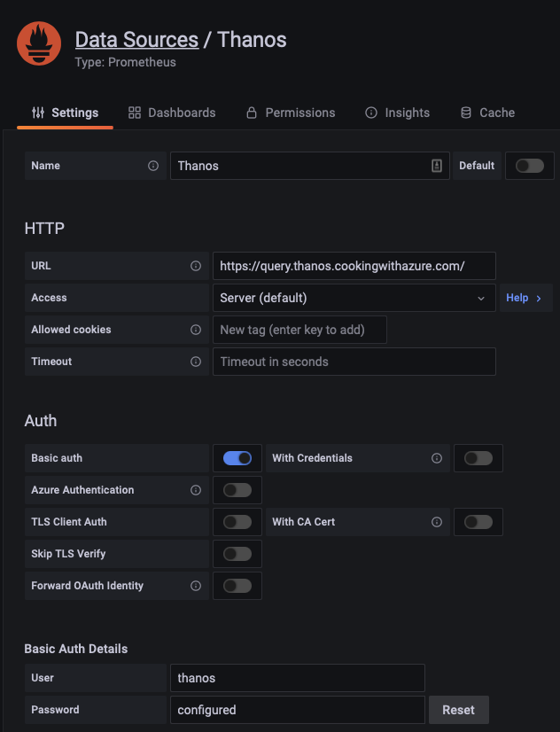Screen dimensions: 560x732
Task: Expand the Help section next to Access
Action: click(x=526, y=298)
